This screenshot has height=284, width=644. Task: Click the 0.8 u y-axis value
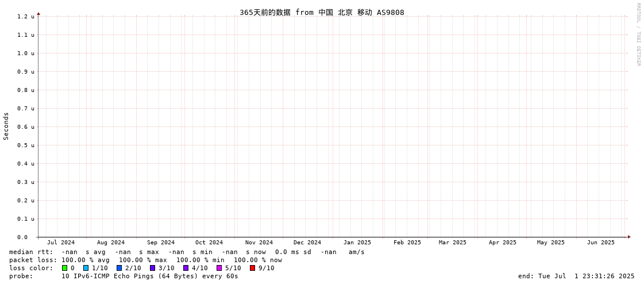(26, 90)
